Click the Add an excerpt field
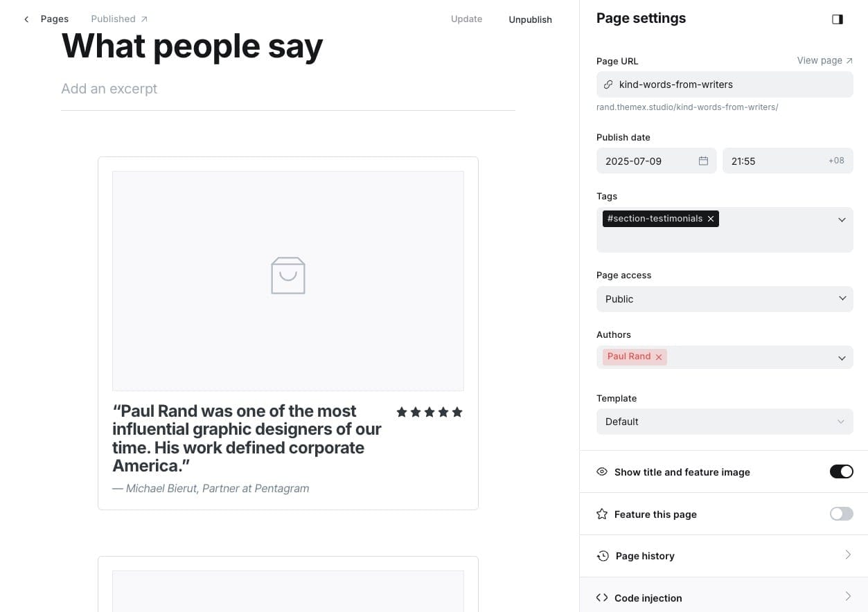 [109, 89]
